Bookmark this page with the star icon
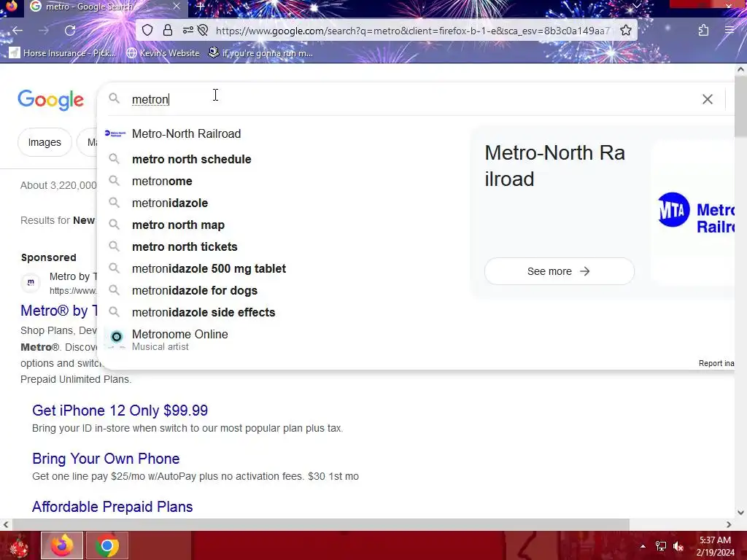Screen dimensions: 747x560 (625, 31)
